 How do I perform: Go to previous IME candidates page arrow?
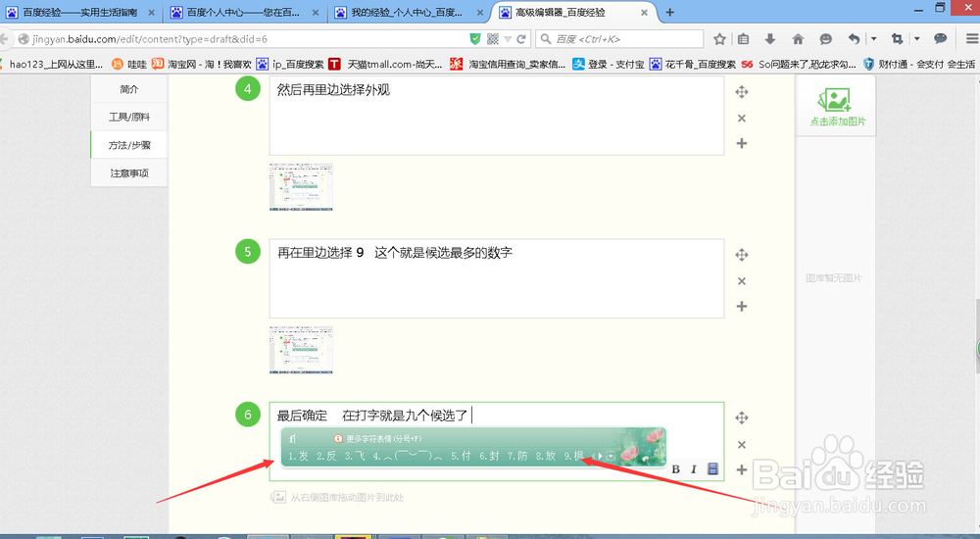coord(593,456)
